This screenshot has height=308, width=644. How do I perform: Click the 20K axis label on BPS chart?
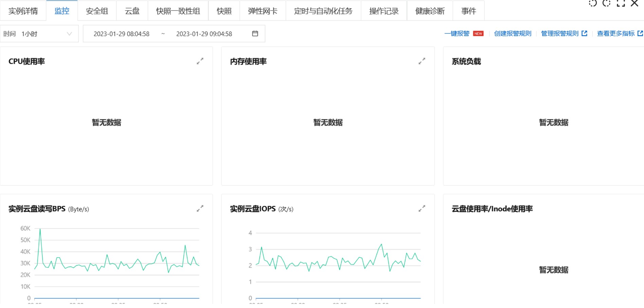point(25,275)
